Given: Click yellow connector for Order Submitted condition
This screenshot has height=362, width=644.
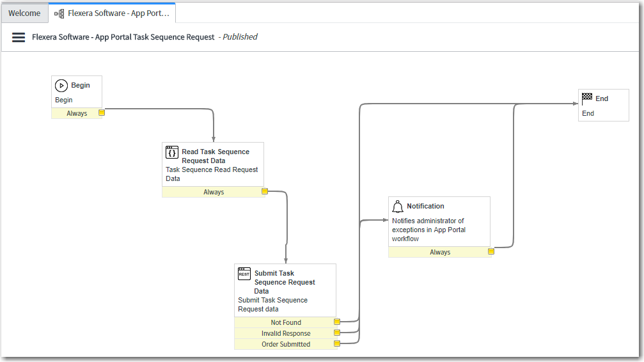Looking at the screenshot, I should click(337, 343).
